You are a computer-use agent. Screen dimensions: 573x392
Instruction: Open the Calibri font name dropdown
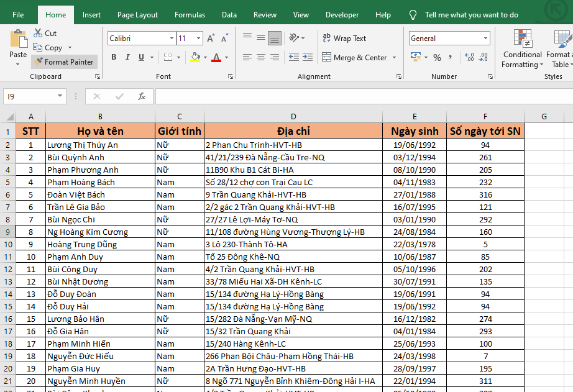[172, 39]
